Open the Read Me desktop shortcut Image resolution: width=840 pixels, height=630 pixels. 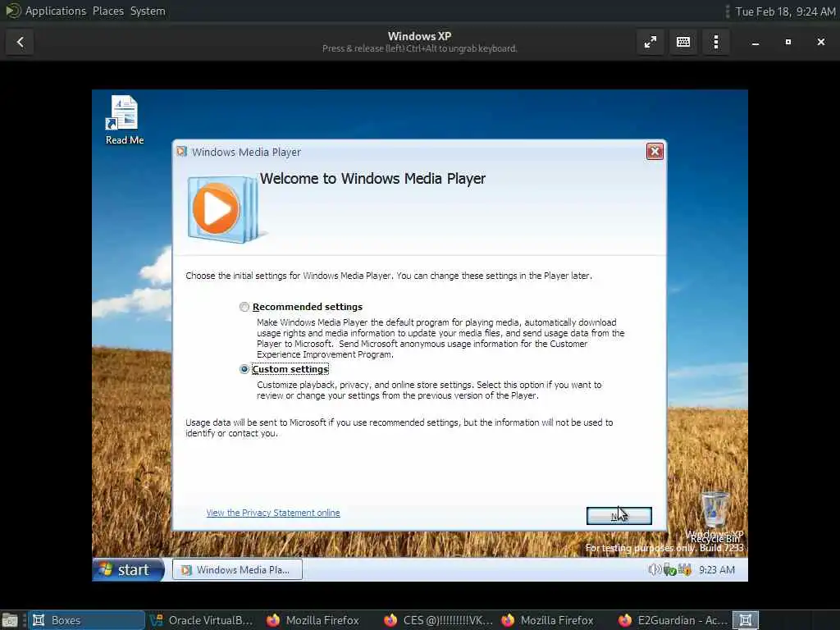[x=125, y=120]
